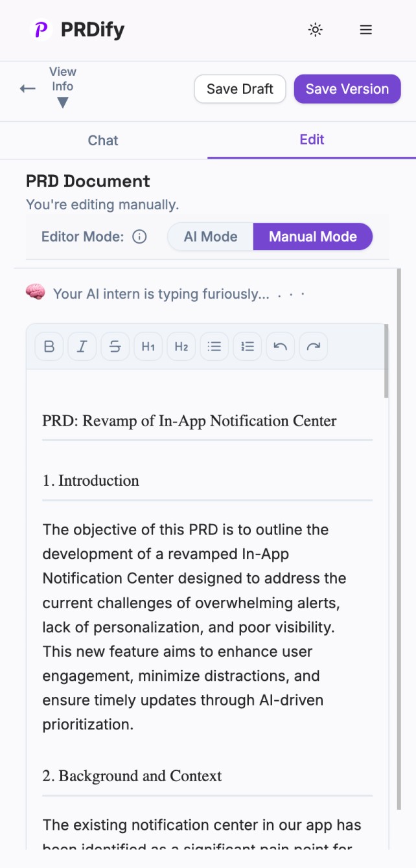Open the Editor Mode info tooltip
The height and width of the screenshot is (868, 416).
pos(140,236)
